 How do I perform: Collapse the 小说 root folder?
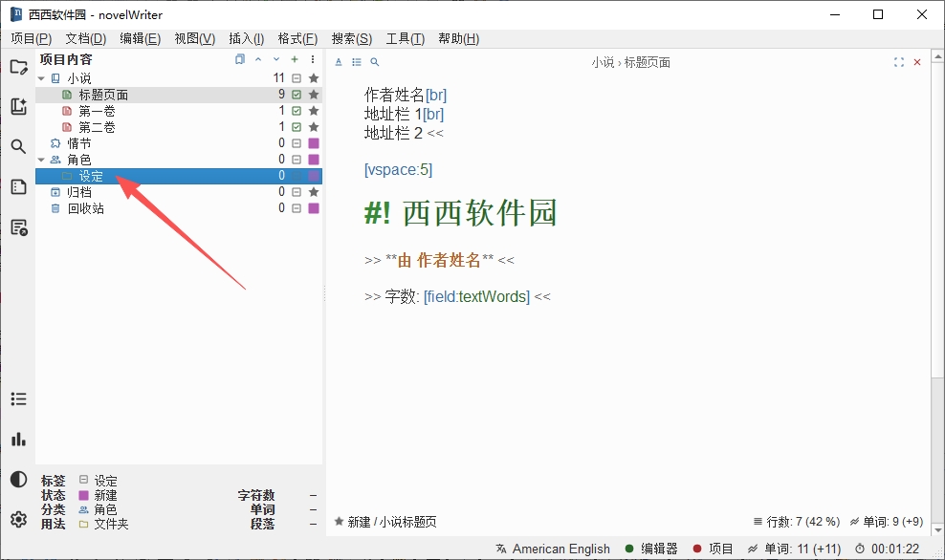pos(41,78)
